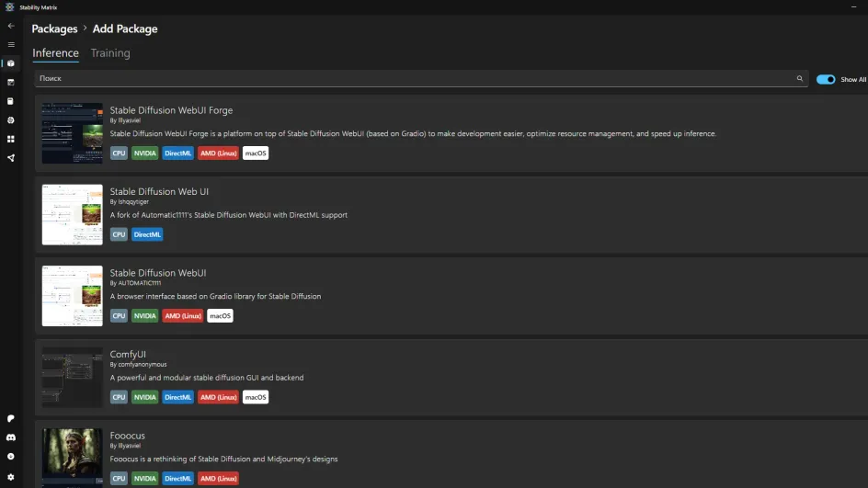Open the hamburger menu in the sidebar

[x=11, y=45]
